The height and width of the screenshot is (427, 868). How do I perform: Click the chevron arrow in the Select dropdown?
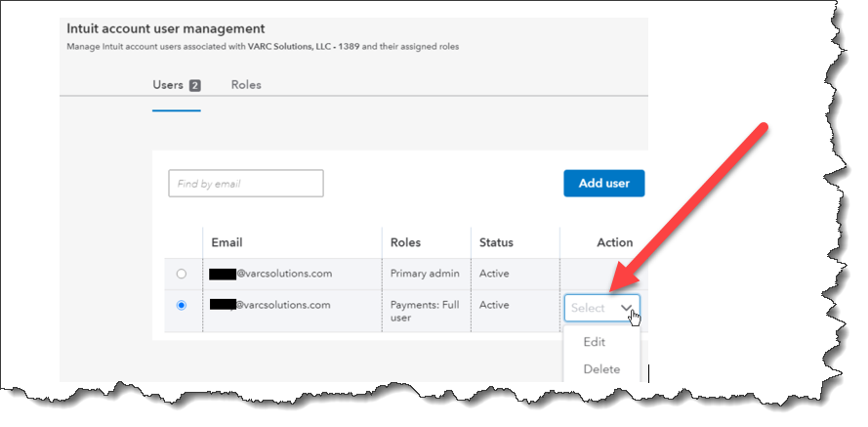point(626,308)
